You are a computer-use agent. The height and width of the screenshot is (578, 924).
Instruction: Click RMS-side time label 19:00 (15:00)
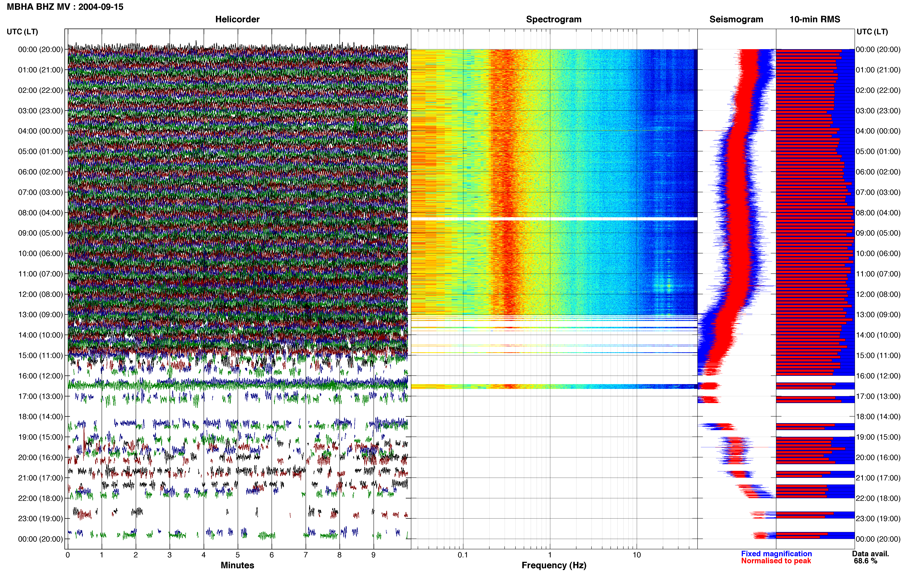pyautogui.click(x=878, y=437)
